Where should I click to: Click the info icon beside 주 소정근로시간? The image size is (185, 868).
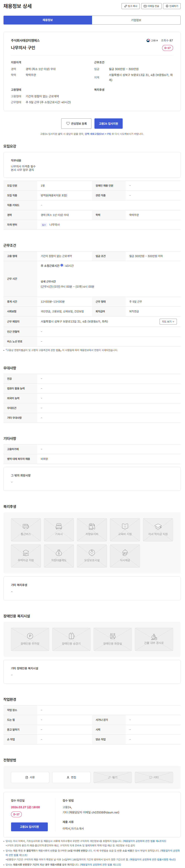[x=62, y=266]
